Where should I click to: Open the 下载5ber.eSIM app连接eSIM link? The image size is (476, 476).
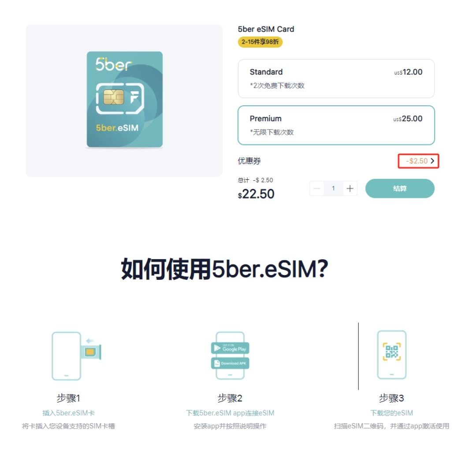(230, 413)
